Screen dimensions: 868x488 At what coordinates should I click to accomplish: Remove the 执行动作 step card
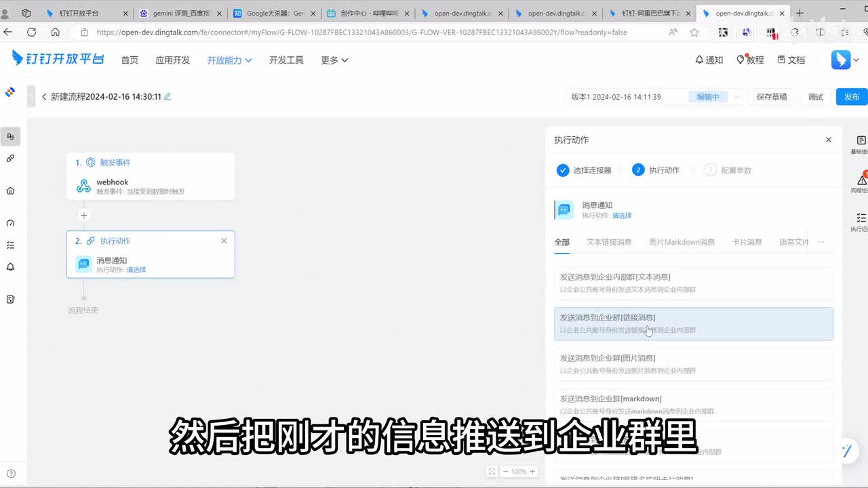click(x=224, y=241)
